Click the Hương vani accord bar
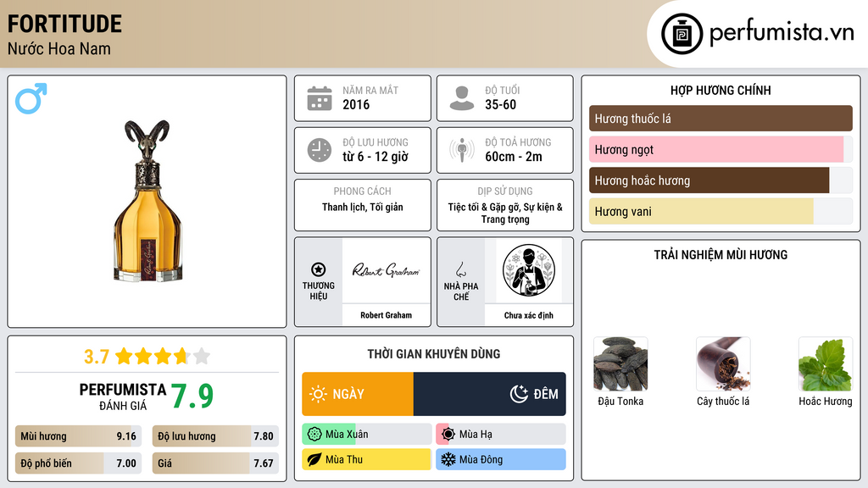The width and height of the screenshot is (868, 488). click(721, 211)
